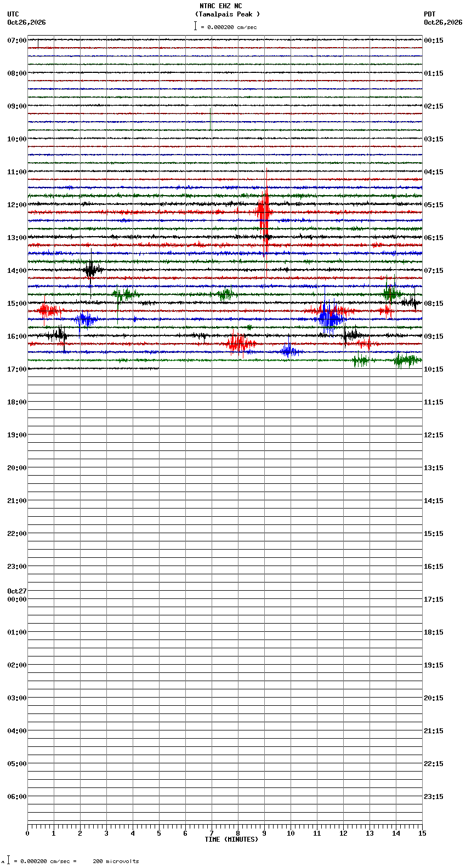Viewport: 466px width, 868px height.
Task: Click the '06:00' UTC time label
Action: tap(17, 797)
